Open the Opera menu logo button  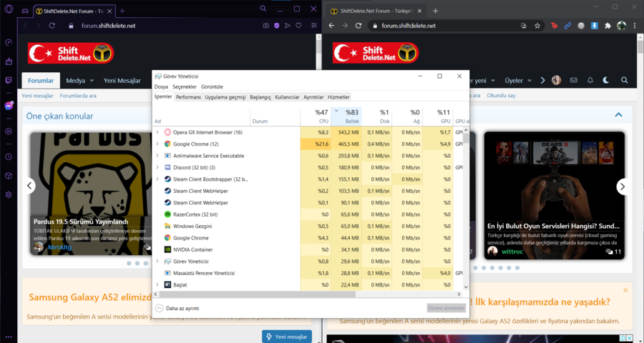[9, 9]
